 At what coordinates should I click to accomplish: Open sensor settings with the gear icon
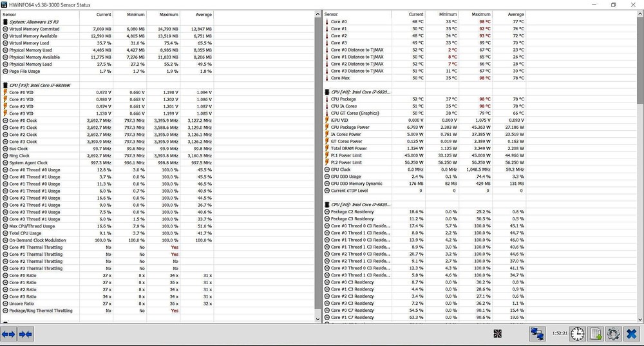coord(613,333)
